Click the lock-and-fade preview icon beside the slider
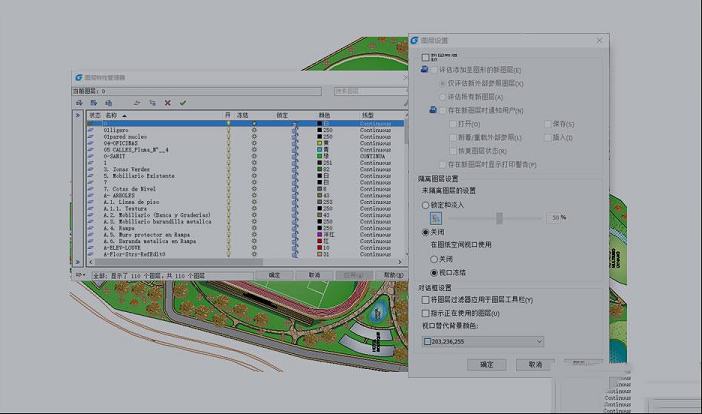 (435, 217)
